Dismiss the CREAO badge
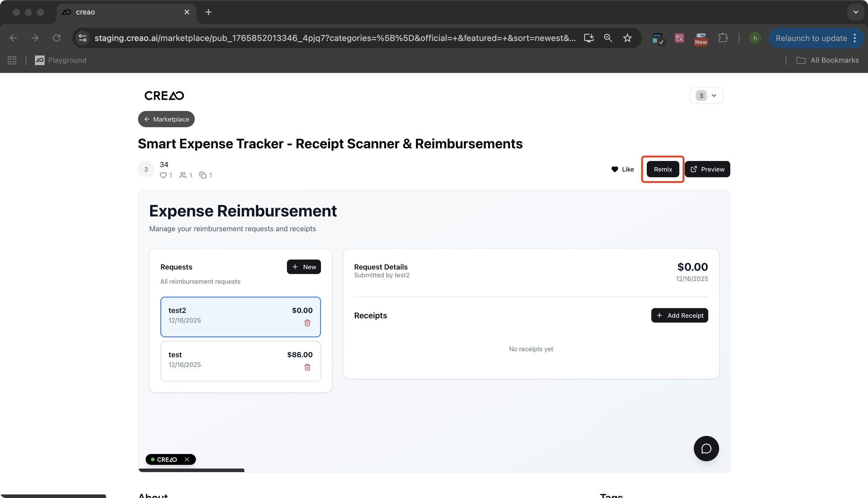This screenshot has height=498, width=868. (x=187, y=459)
